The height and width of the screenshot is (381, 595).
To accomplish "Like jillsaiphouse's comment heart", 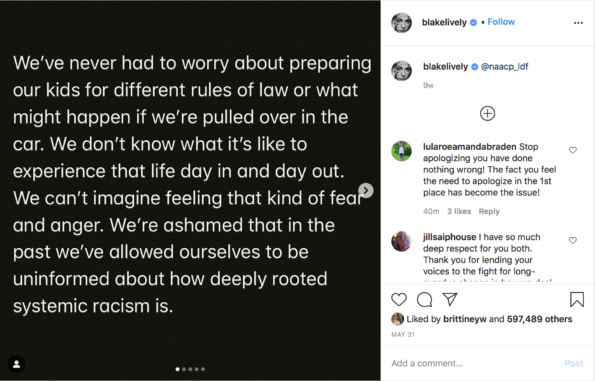I will coord(573,241).
